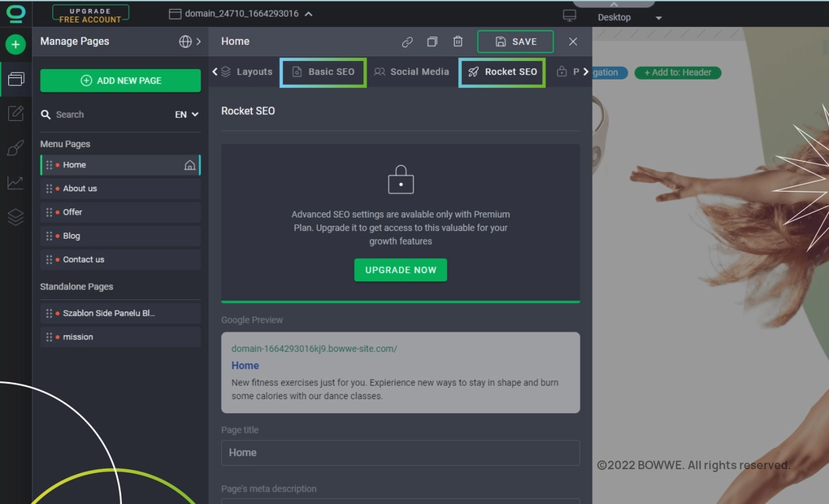Expand the domain name dropdown arrow
This screenshot has height=504, width=829.
click(x=309, y=14)
